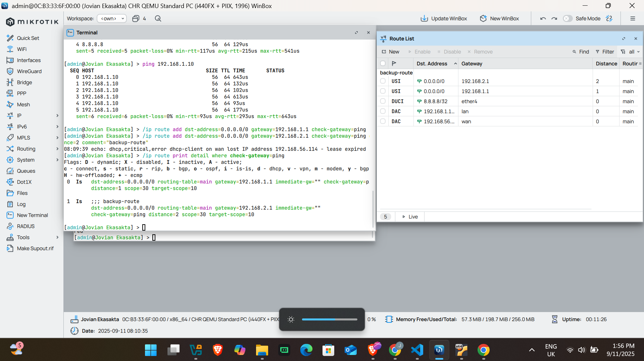Viewport: 644px width, 361px height.
Task: Check the 8.8.8.8/32 route checkbox
Action: pyautogui.click(x=383, y=101)
